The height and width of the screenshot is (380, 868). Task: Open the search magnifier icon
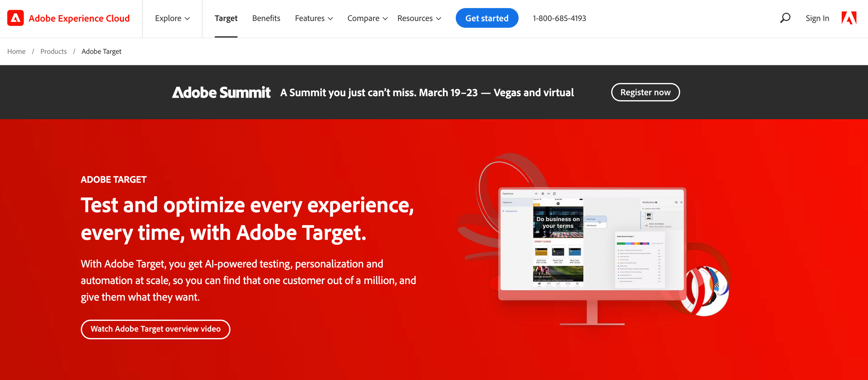pyautogui.click(x=785, y=18)
